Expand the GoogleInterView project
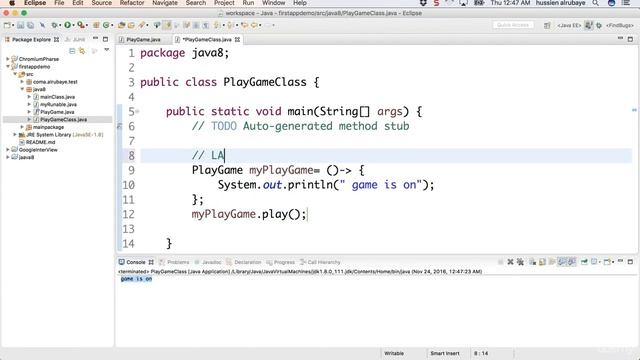Image resolution: width=640 pixels, height=360 pixels. 7,149
